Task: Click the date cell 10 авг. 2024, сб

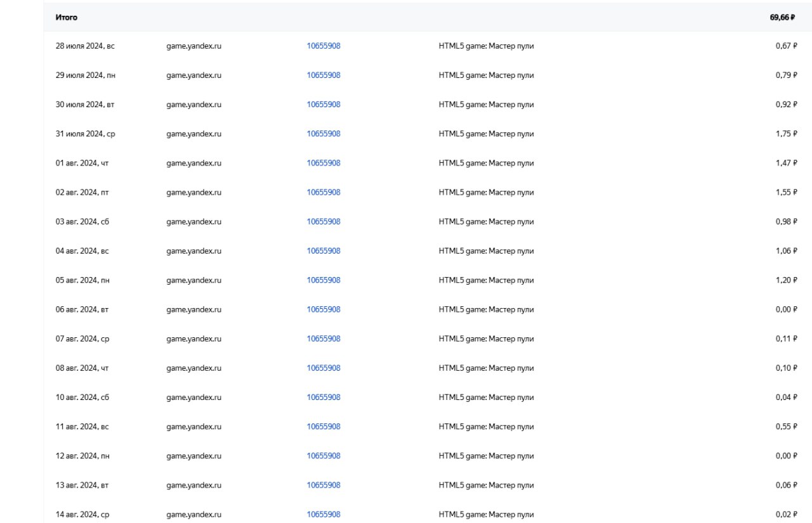Action: tap(82, 397)
